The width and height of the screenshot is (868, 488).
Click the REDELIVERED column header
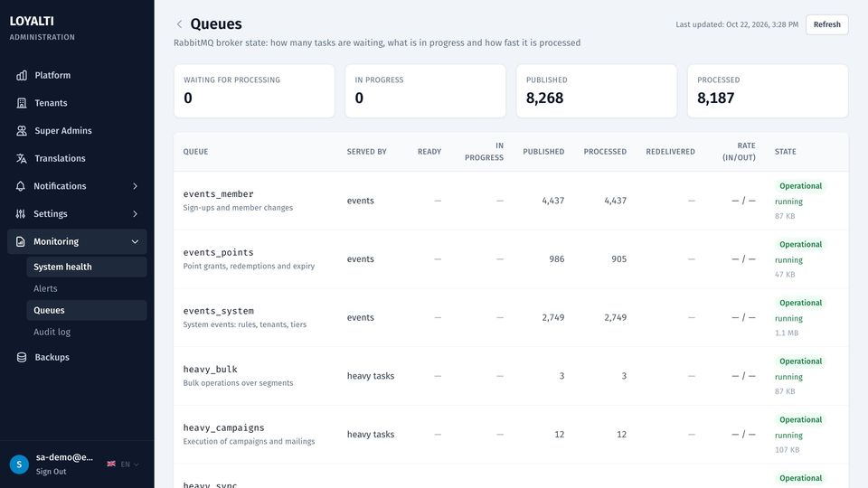670,152
